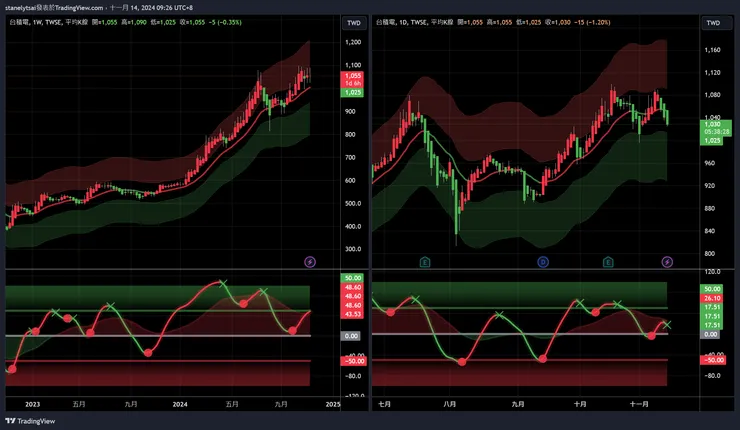Screen dimensions: 740x430
Task: Click the 120.0 tick on daily oscillator axis
Action: point(712,272)
